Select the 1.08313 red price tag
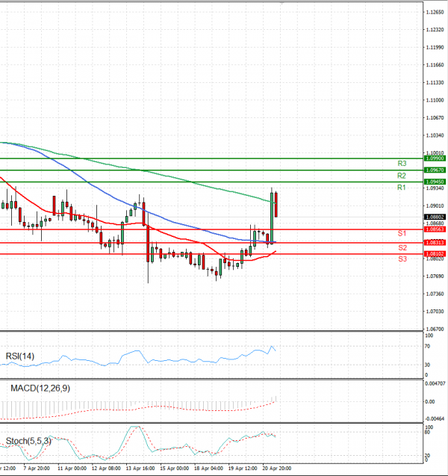This screenshot has height=476, width=448. (435, 243)
